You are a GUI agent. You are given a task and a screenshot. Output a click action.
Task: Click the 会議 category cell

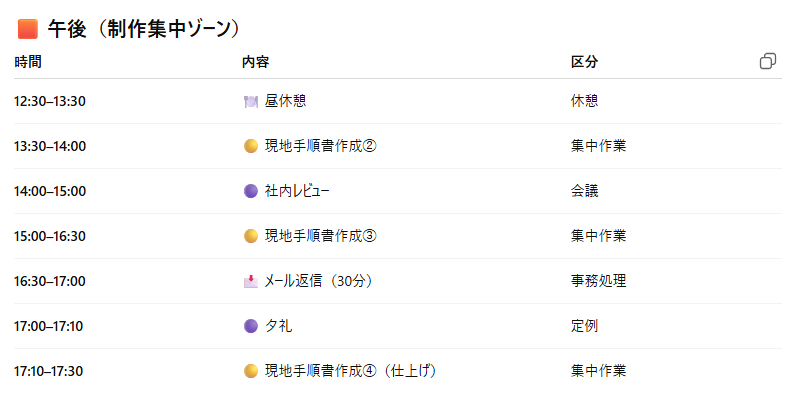click(584, 191)
